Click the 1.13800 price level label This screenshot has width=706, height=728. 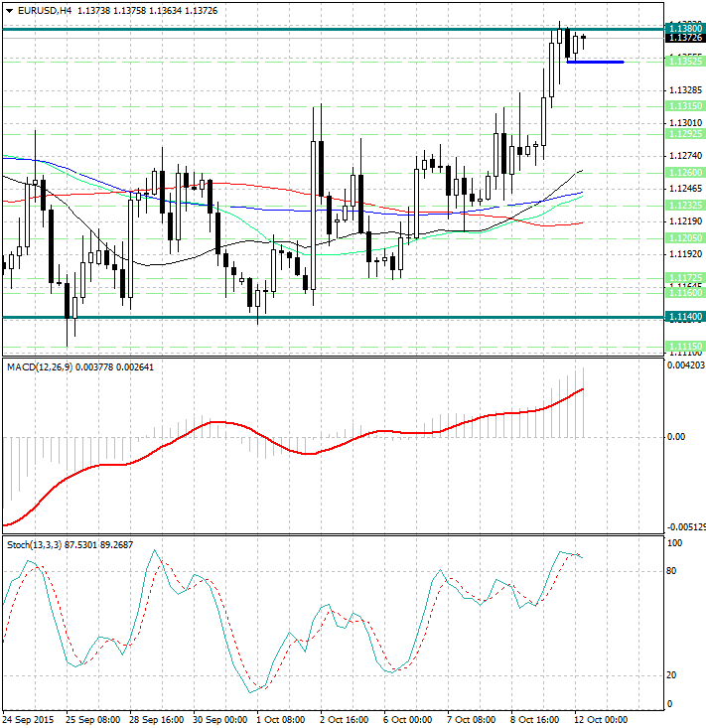[685, 29]
